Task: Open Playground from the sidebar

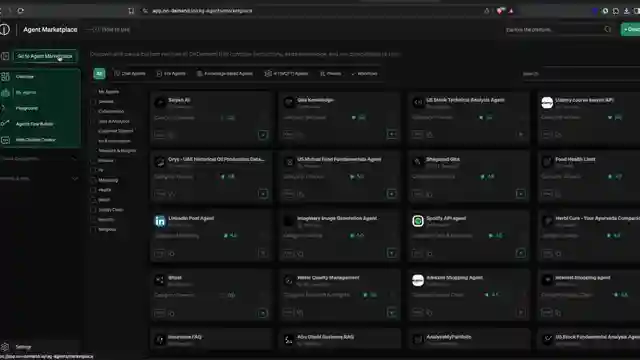Action: 27,108
